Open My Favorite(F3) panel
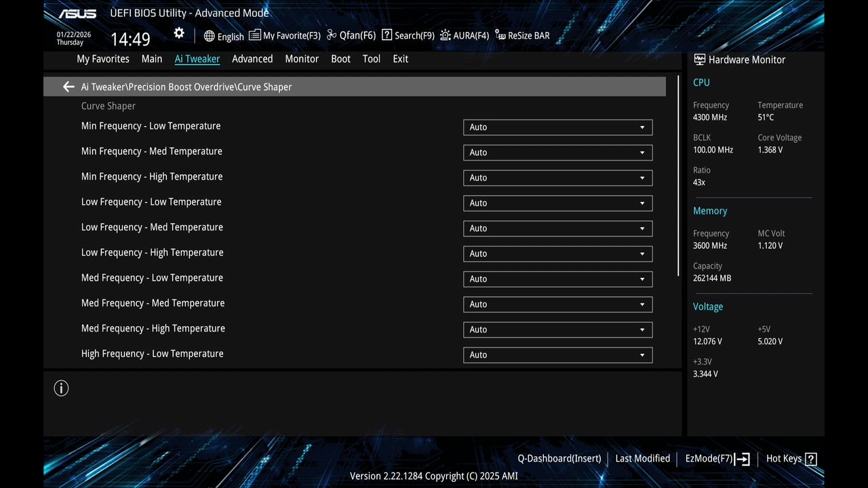Image resolution: width=868 pixels, height=488 pixels. pyautogui.click(x=284, y=35)
